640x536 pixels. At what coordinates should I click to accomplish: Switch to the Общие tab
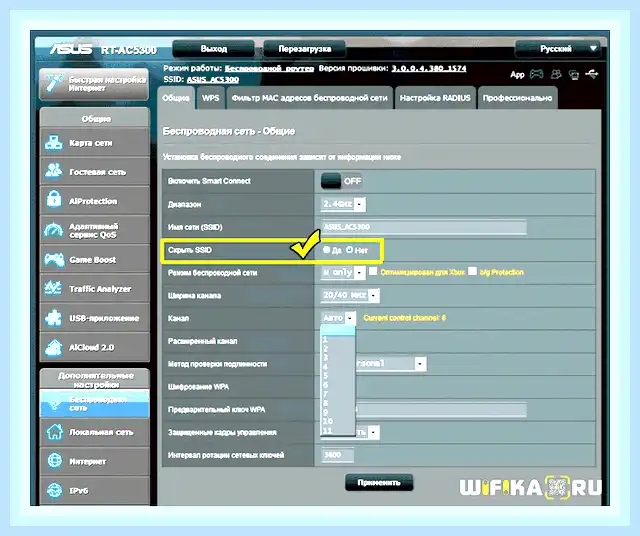(x=176, y=98)
